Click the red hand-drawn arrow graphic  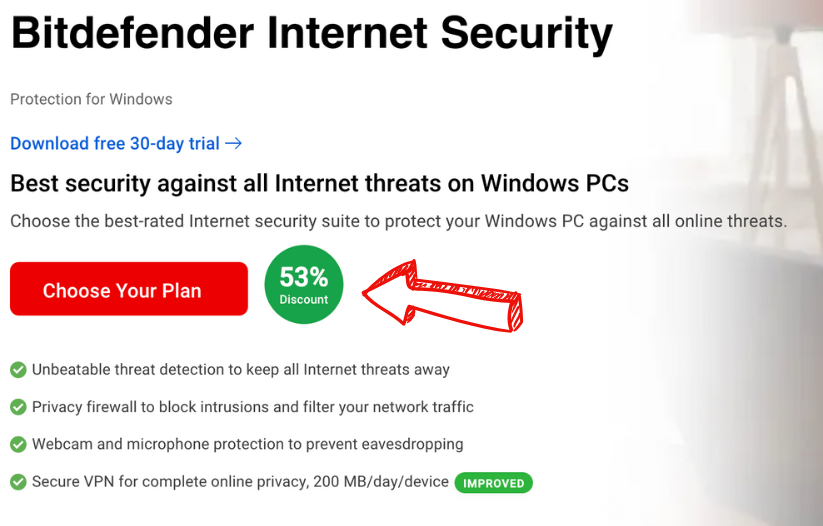click(445, 295)
